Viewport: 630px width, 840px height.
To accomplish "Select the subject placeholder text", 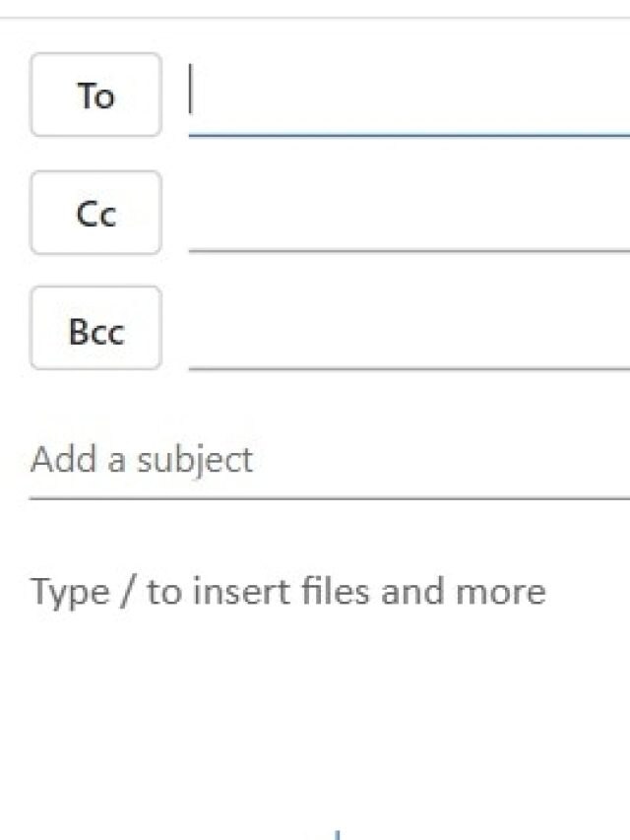I will [x=141, y=458].
